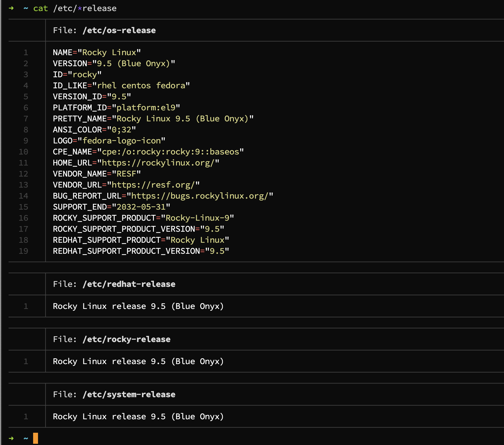Click the ROCKY_SUPPORT_PRODUCT_VERSION line
The height and width of the screenshot is (445, 504).
coord(139,229)
